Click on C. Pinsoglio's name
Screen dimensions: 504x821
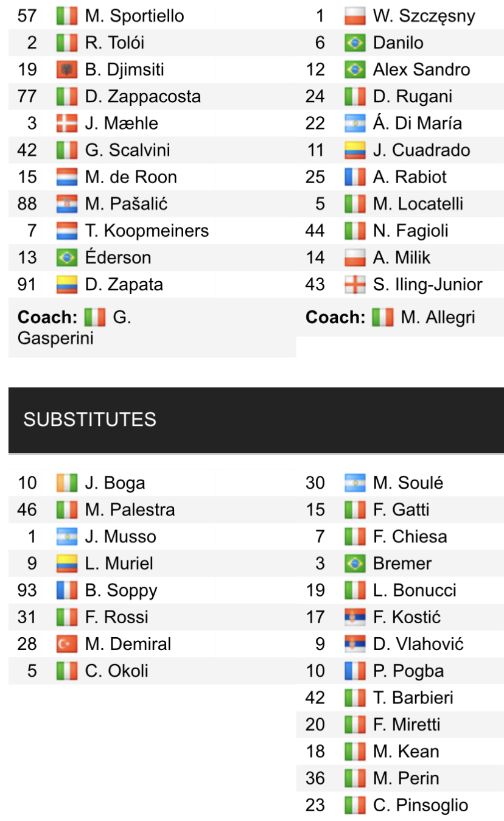coord(420,805)
